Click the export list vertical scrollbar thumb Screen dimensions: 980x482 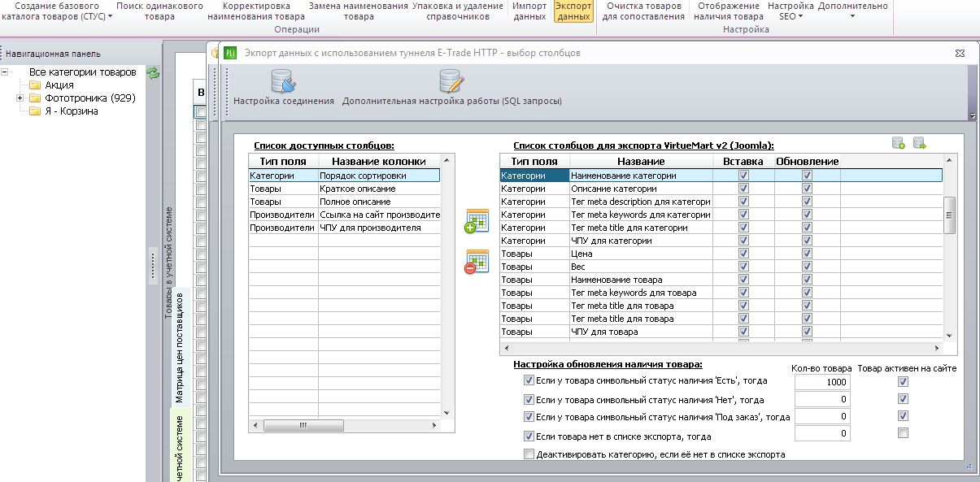point(949,215)
